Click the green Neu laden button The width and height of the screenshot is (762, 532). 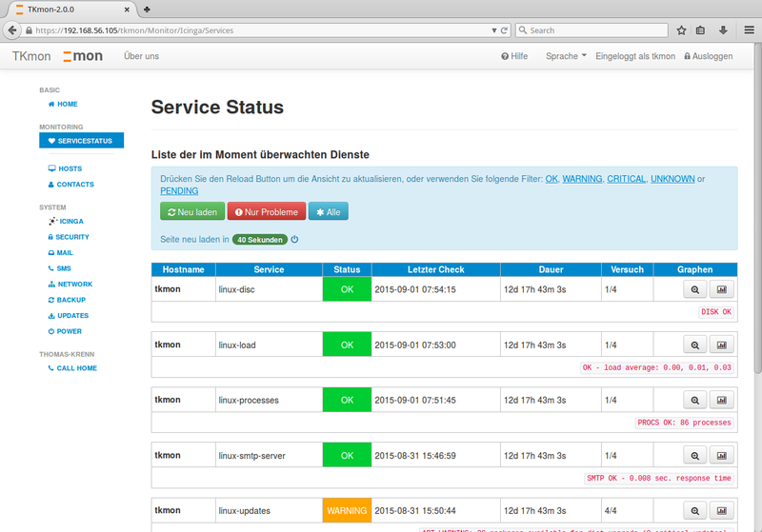(192, 211)
